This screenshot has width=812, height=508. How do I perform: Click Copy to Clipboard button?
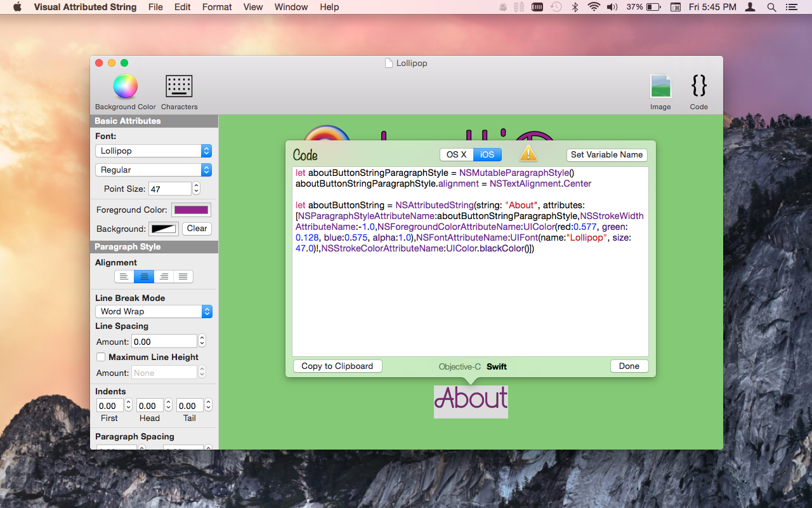click(x=337, y=366)
